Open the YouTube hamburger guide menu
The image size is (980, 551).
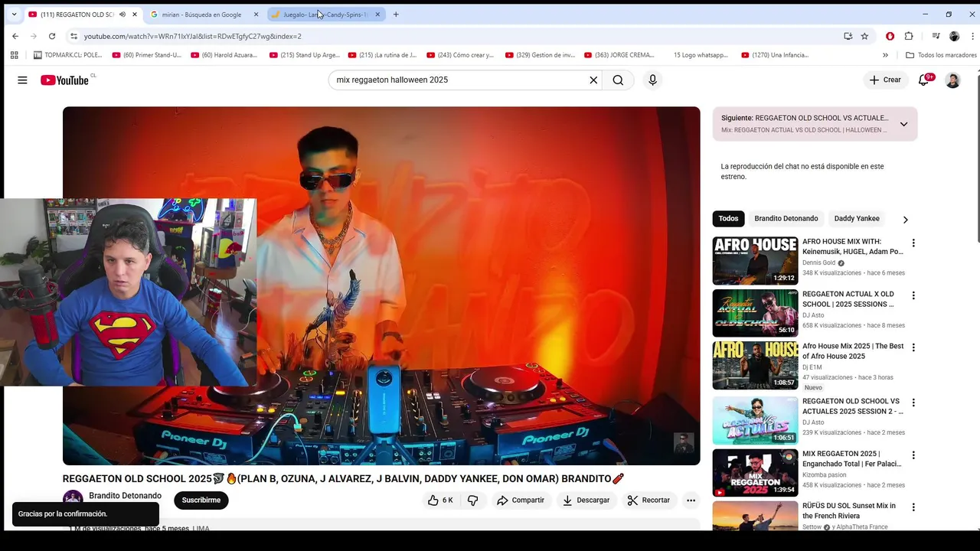coord(22,80)
